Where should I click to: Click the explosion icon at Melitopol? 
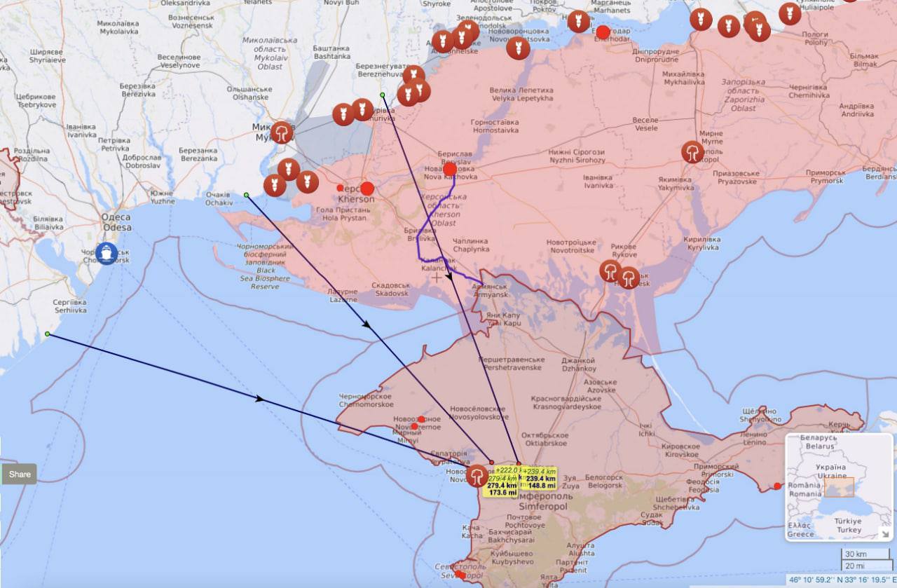[692, 152]
